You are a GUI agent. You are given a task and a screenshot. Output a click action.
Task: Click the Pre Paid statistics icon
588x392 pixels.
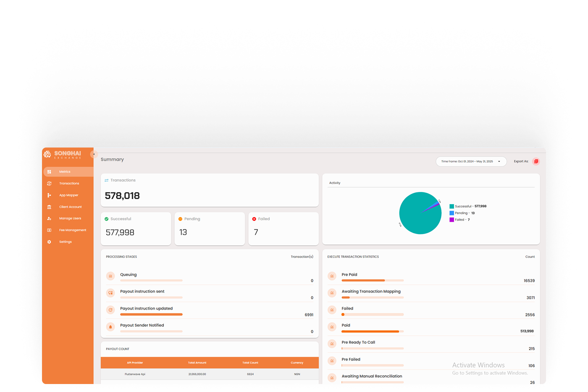332,276
